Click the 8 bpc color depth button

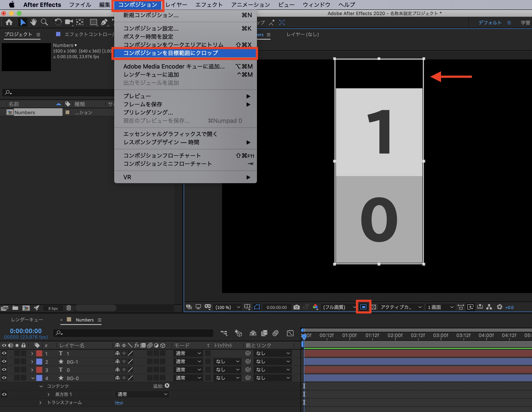click(53, 308)
